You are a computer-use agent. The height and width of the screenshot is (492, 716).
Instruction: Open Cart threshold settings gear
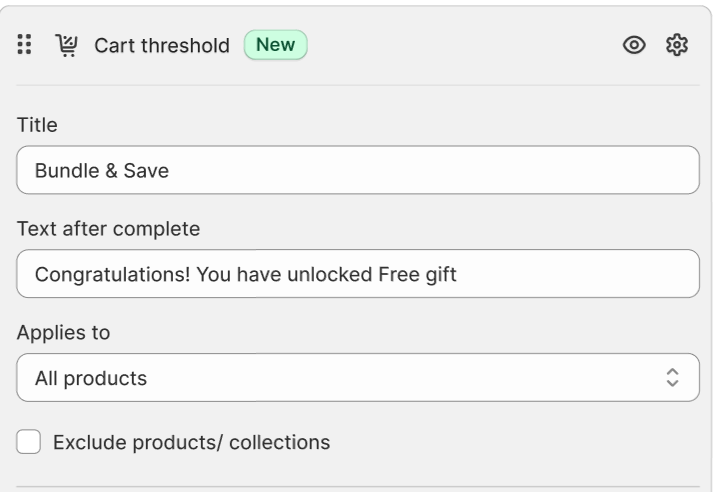[677, 45]
